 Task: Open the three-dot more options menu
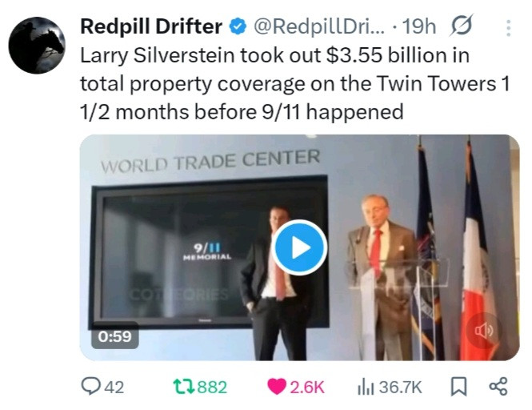[x=508, y=28]
